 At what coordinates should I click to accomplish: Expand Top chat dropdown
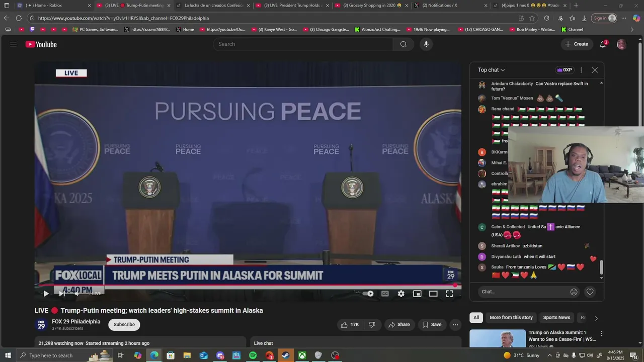tap(492, 70)
